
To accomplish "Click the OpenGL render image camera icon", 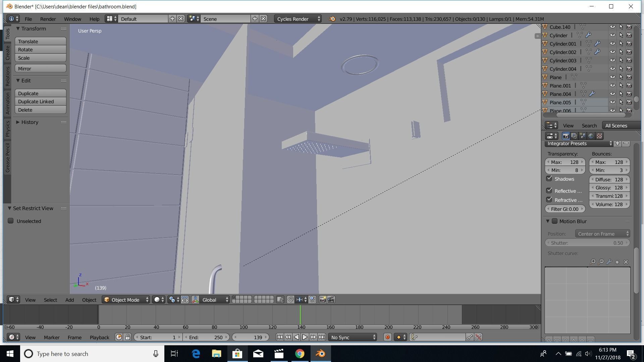I will coord(322,300).
